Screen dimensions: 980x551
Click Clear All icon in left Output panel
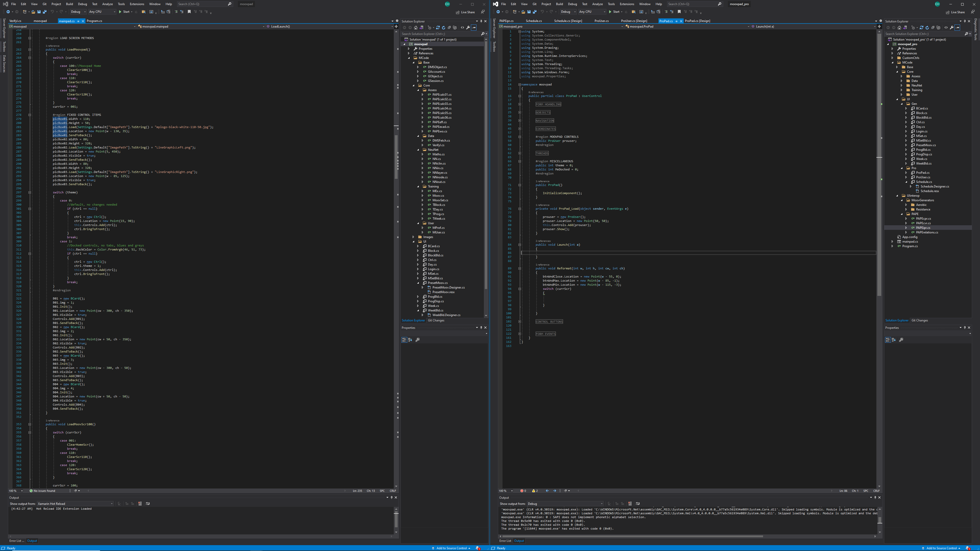coord(140,504)
